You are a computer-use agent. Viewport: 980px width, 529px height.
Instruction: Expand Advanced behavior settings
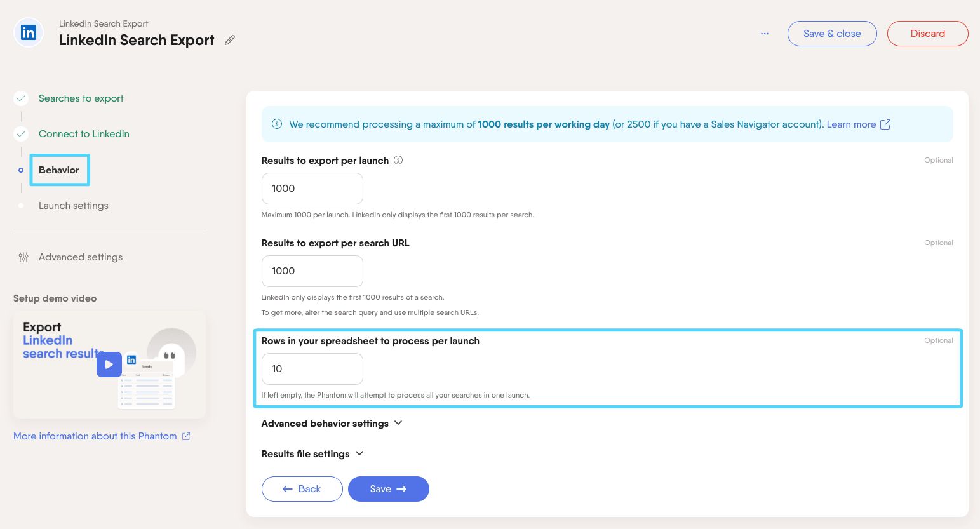point(332,423)
